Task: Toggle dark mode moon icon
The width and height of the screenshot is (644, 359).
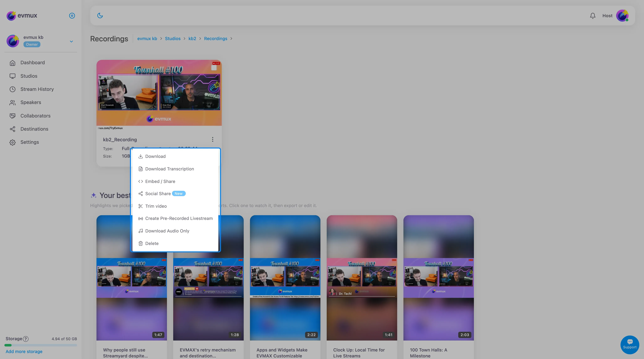Action: pos(100,16)
